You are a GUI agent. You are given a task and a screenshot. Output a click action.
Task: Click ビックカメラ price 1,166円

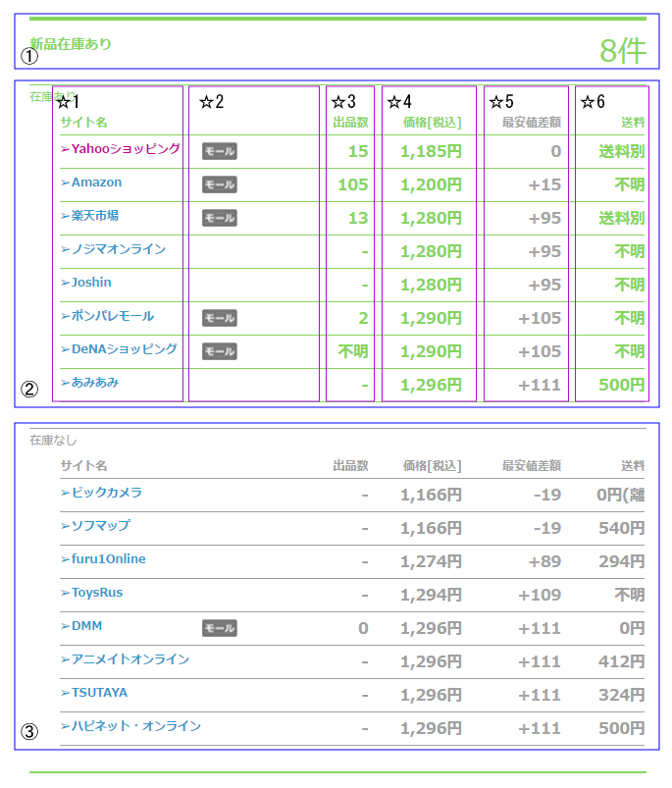[x=431, y=495]
